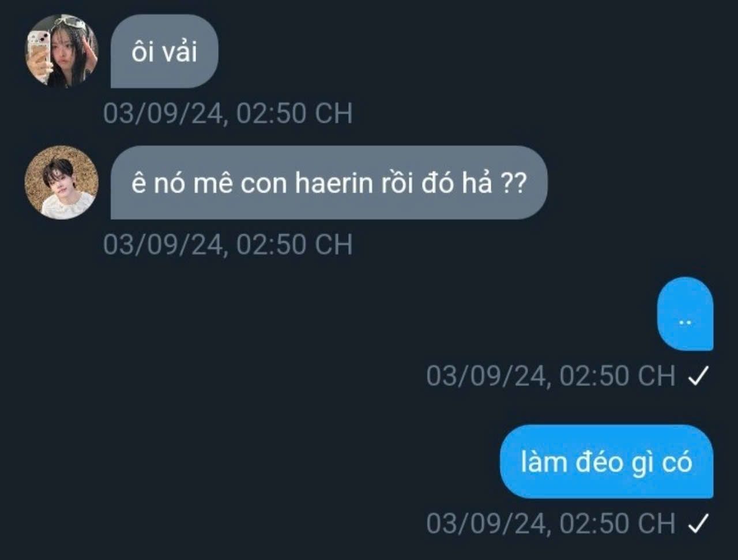Tap the blue ".." message bubble
This screenshot has width=738, height=560.
click(x=685, y=314)
